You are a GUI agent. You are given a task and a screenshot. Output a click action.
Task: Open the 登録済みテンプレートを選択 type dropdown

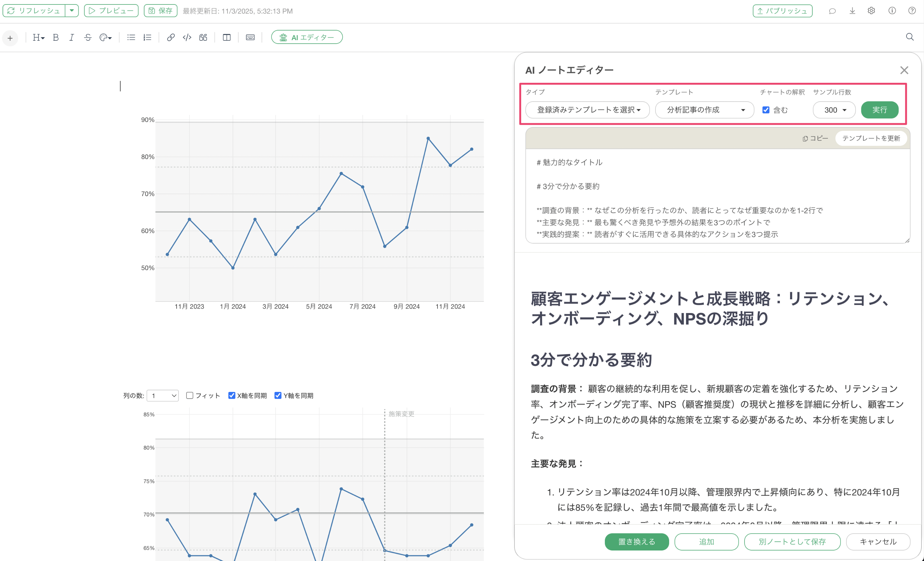587,110
